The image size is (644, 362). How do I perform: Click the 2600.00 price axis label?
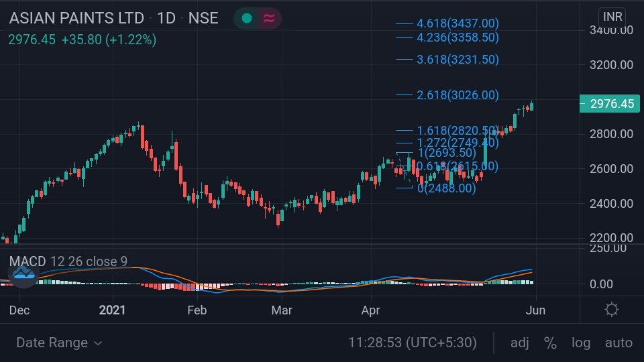coord(611,168)
